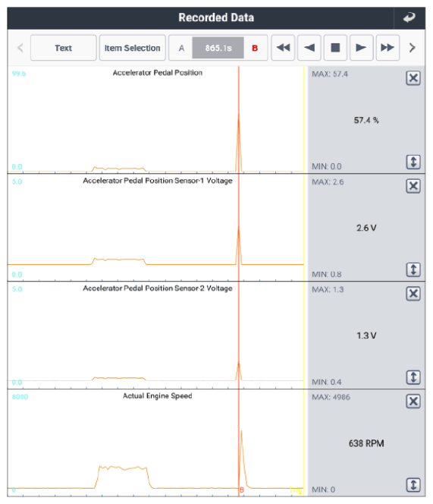Show previous toolbar items with left chevron
Viewport: 433px width, 504px height.
(20, 48)
